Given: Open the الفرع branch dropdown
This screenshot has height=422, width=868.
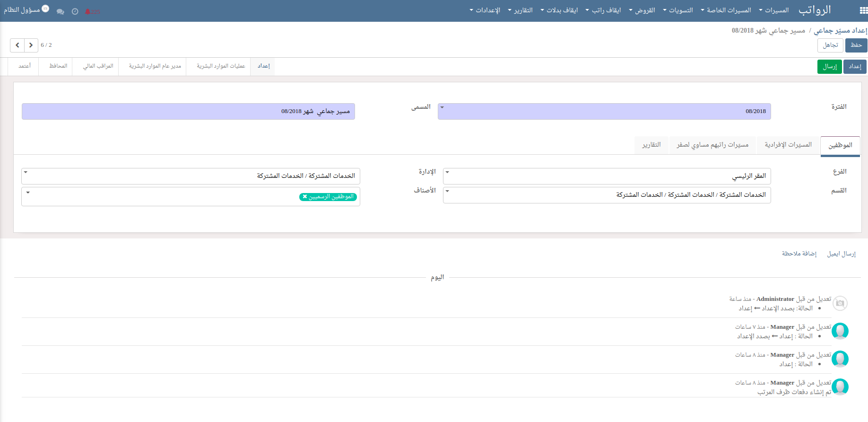Looking at the screenshot, I should coord(447,173).
